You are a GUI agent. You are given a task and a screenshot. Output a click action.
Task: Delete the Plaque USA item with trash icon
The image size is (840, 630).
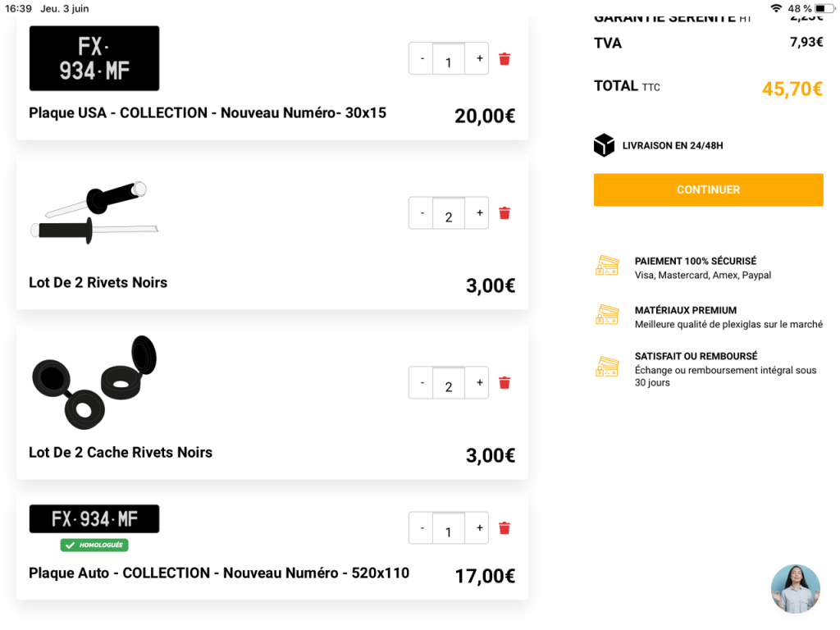[x=504, y=59]
